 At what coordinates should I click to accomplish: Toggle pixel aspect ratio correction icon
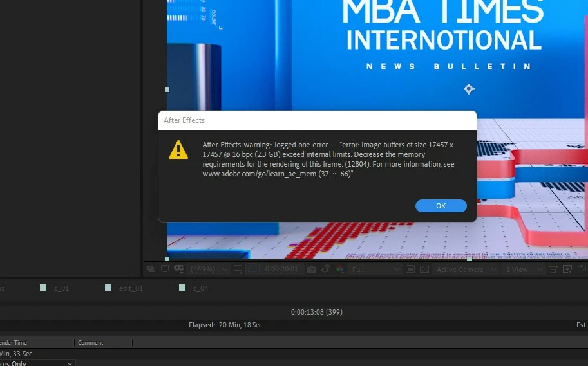553,269
